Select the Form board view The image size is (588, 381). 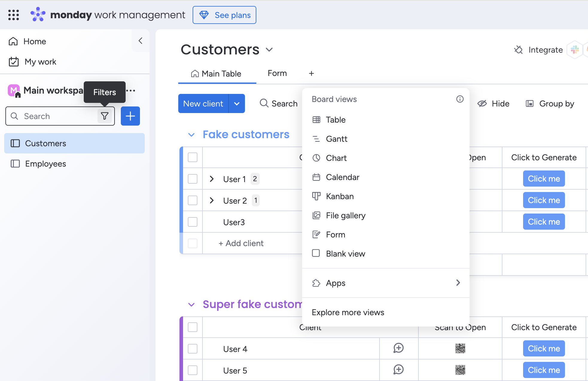tap(336, 234)
